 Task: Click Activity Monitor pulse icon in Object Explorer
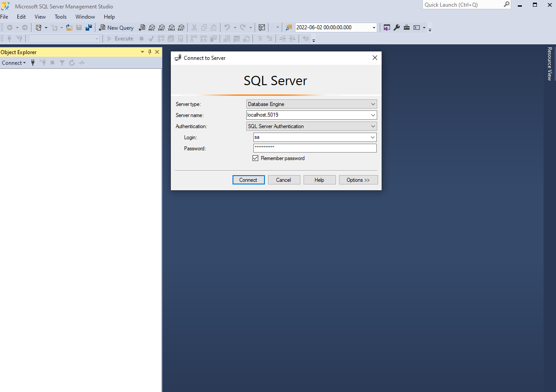point(82,63)
